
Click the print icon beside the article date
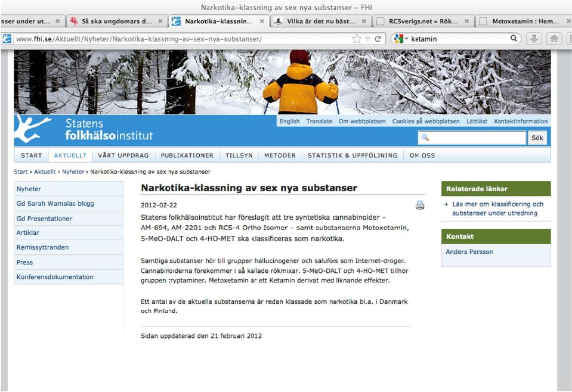[x=420, y=206]
